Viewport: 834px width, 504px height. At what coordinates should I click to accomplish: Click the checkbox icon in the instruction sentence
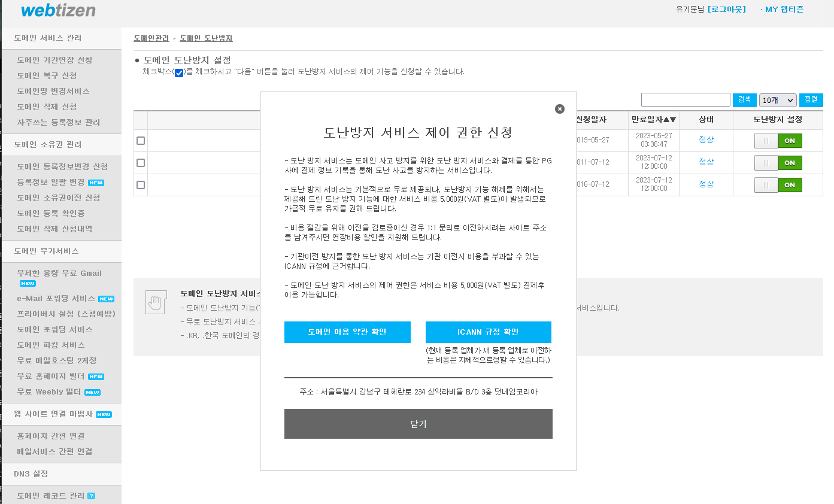click(x=178, y=72)
